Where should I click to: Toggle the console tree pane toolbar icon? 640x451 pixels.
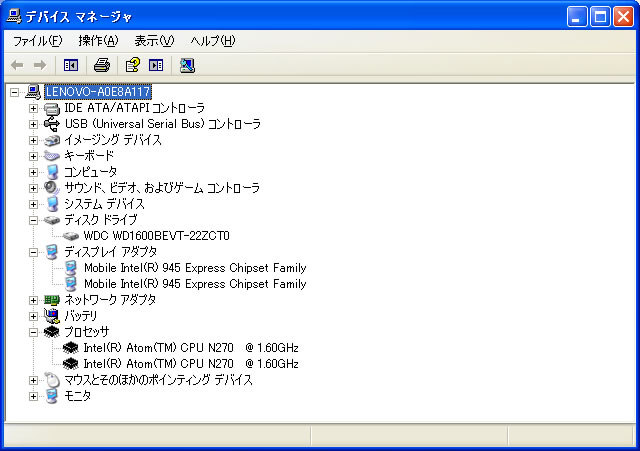tap(71, 65)
